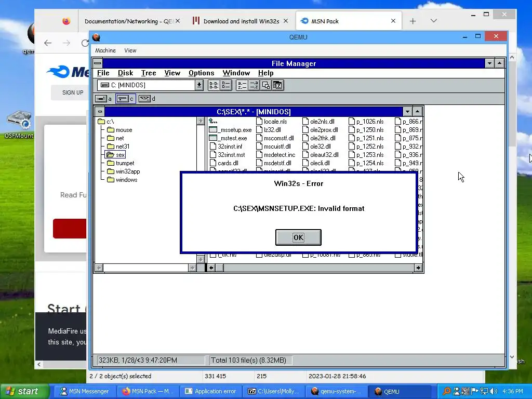Click the volume speaker tray icon
Screen dimensions: 532x399
pyautogui.click(x=494, y=391)
